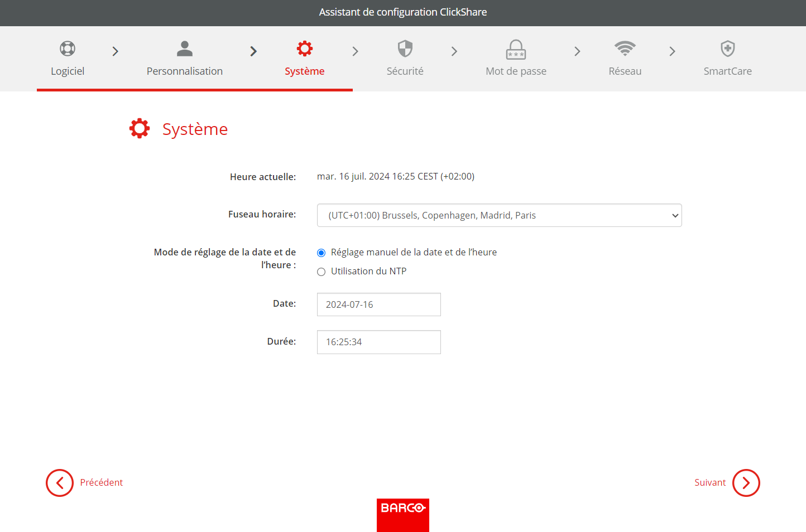Click the chevron after Système step
The height and width of the screenshot is (532, 806).
tap(356, 51)
